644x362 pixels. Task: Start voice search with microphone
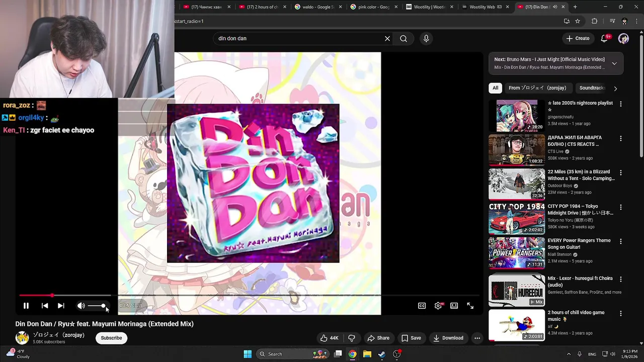tap(426, 39)
